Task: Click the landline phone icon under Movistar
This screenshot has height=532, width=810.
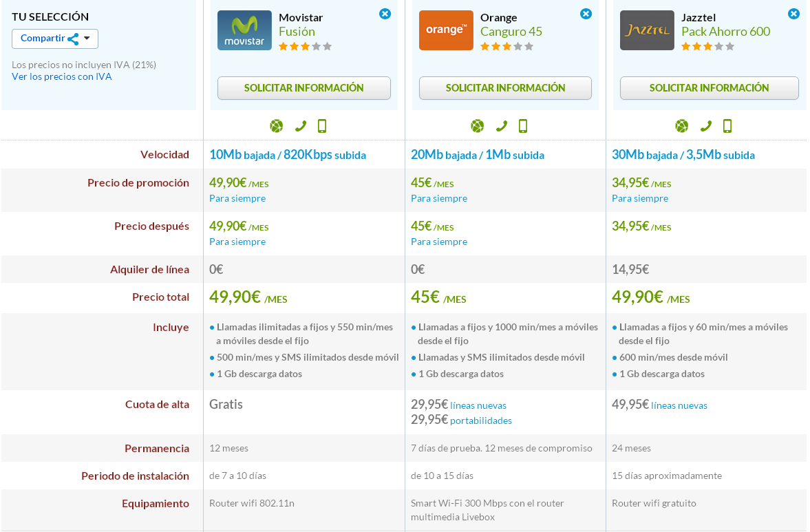Action: (301, 126)
